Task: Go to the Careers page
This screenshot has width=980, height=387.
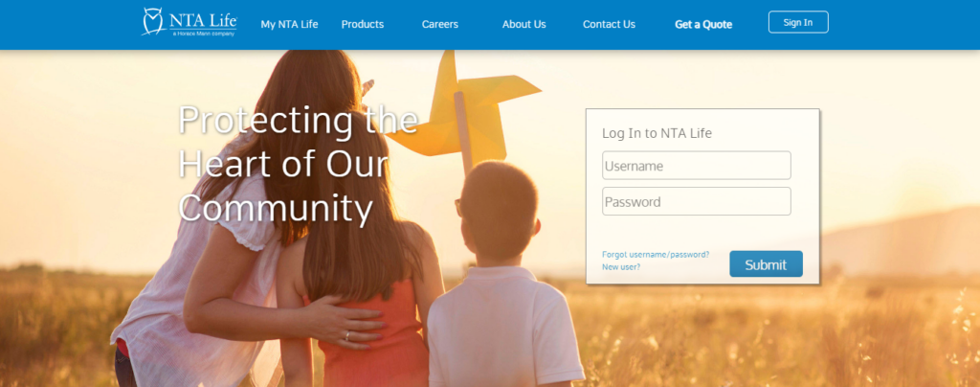Action: [440, 24]
